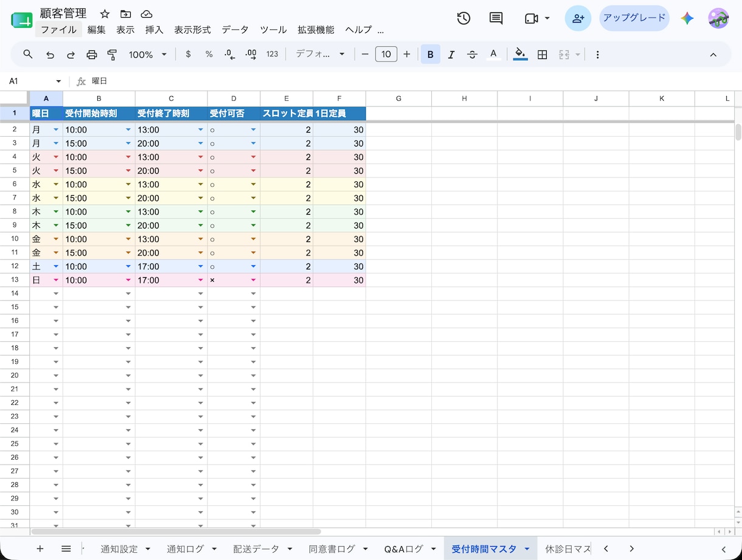Screen dimensions: 742x560
Task: Open the text color picker
Action: click(x=493, y=54)
